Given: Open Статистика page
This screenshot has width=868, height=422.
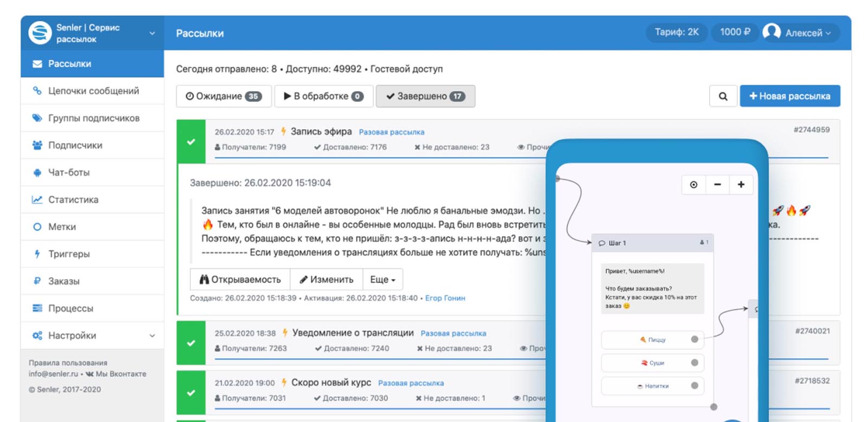Looking at the screenshot, I should tap(92, 199).
